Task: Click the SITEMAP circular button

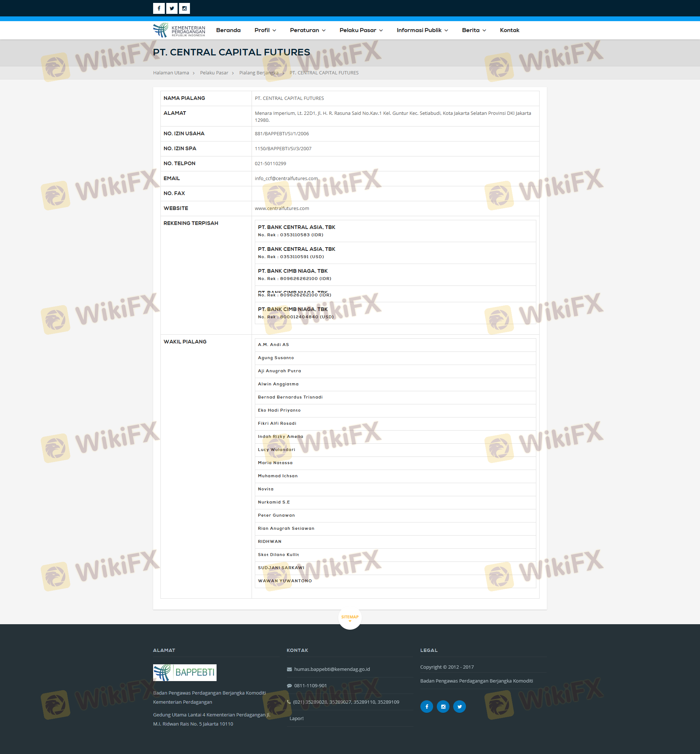Action: pyautogui.click(x=349, y=617)
